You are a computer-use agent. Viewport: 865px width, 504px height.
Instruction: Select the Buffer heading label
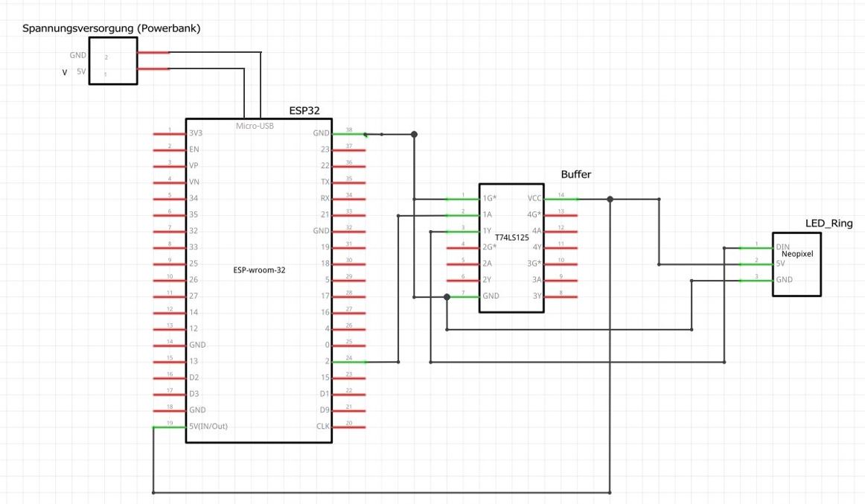pyautogui.click(x=577, y=174)
